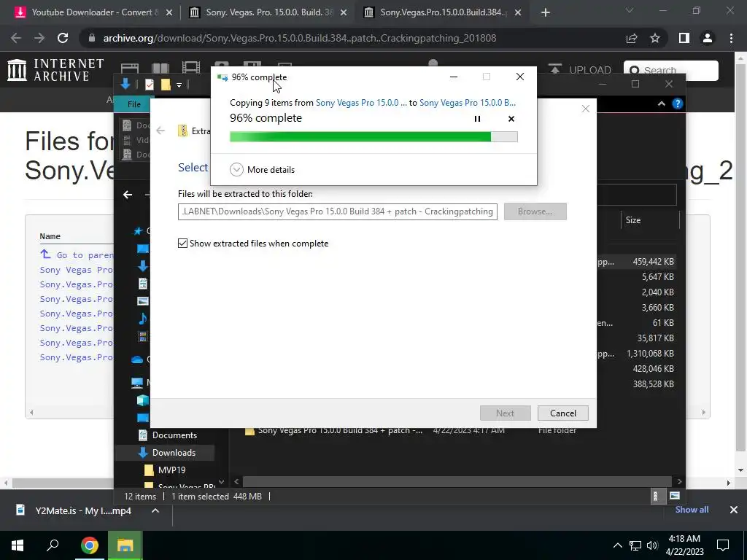Click the Browse... button in extract wizard
Image resolution: width=747 pixels, height=560 pixels.
point(535,211)
